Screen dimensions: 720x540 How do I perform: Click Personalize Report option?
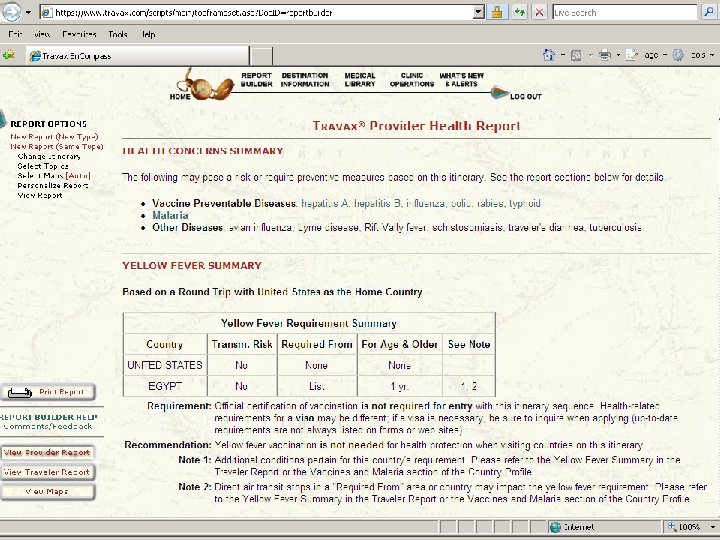click(52, 185)
